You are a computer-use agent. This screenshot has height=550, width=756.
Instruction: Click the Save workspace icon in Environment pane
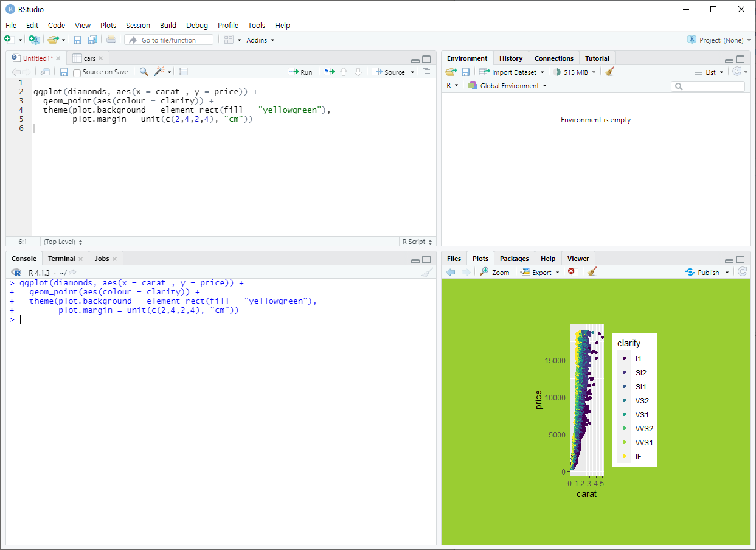(x=465, y=72)
